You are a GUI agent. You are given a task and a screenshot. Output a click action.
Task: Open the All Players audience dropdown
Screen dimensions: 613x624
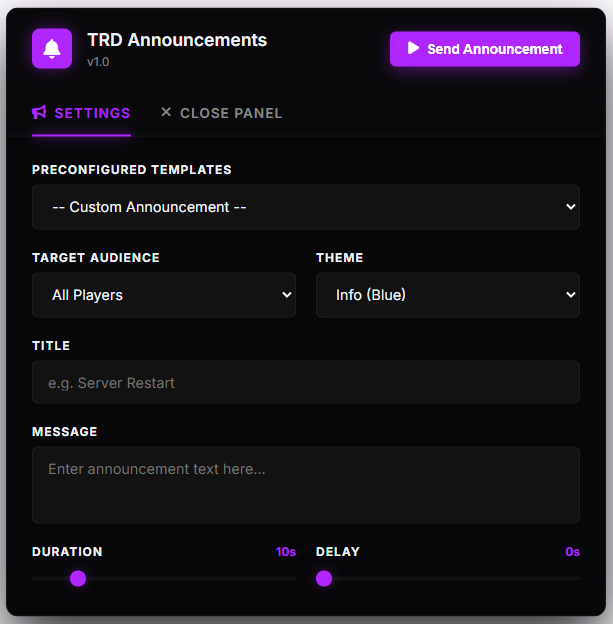164,295
